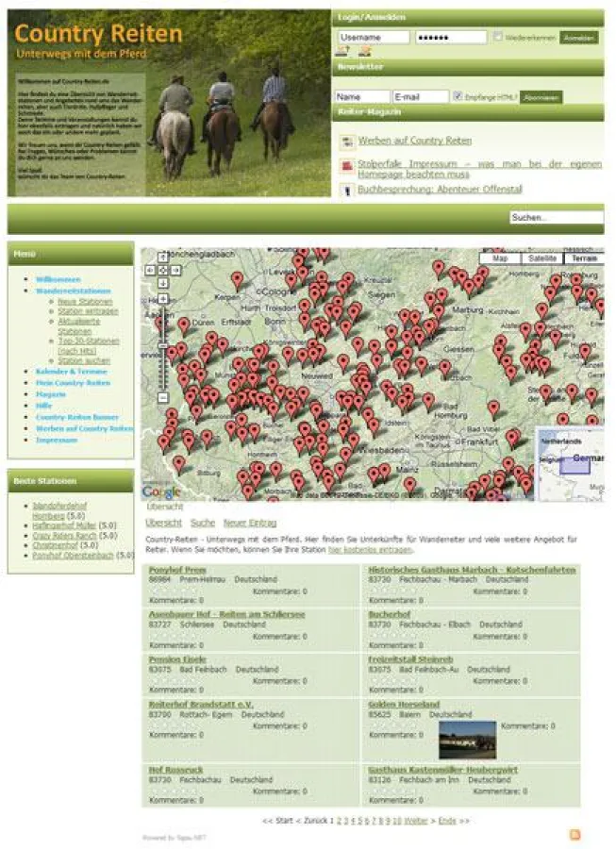Select the Map view type
616x849 pixels.
[500, 258]
